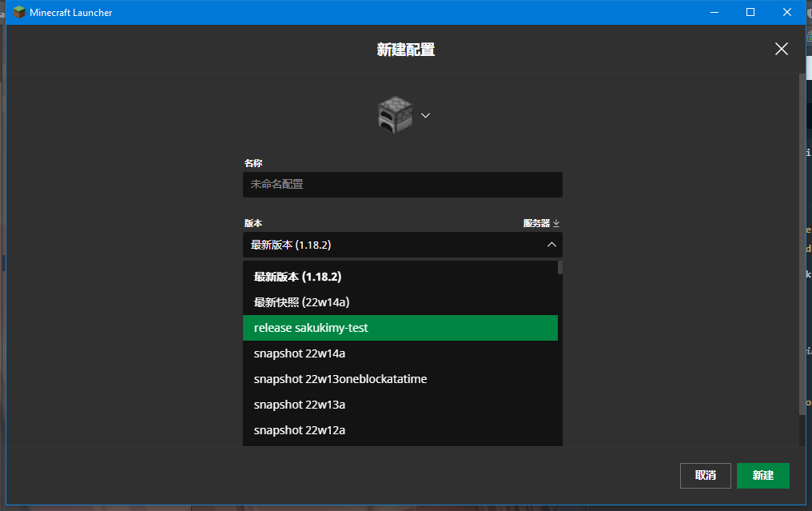Choose release sakukimy-test version

click(400, 328)
